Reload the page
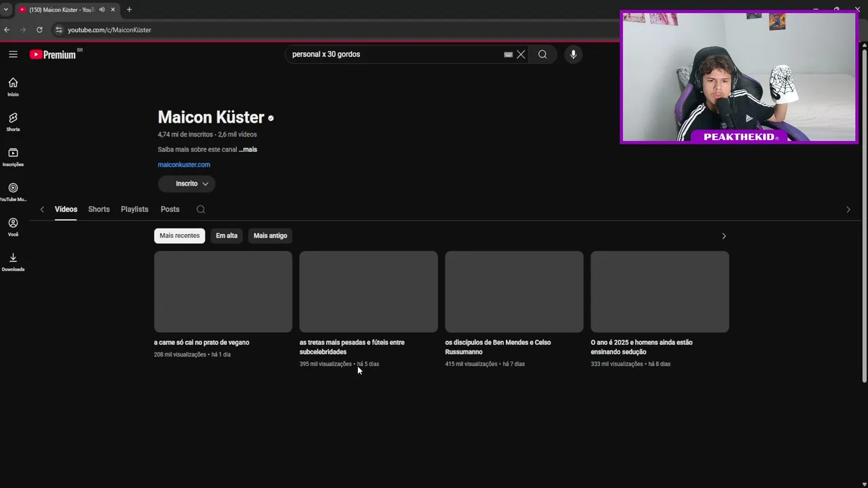 tap(39, 30)
